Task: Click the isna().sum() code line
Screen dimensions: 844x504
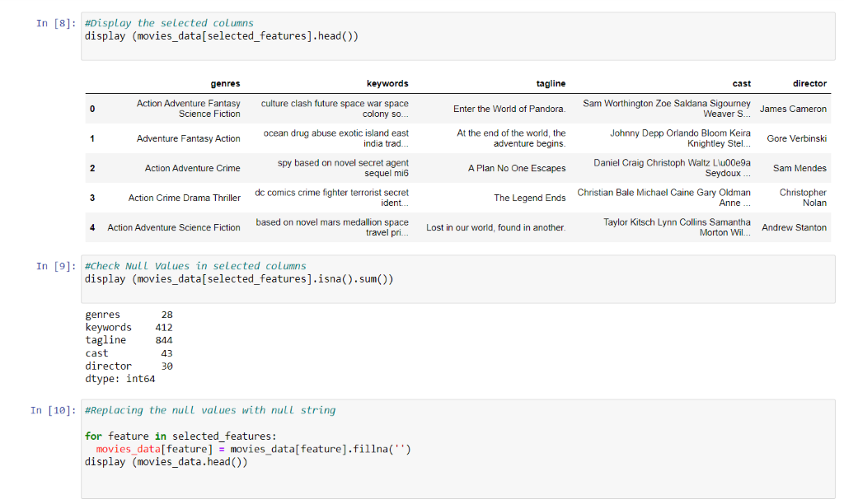Action: coord(239,279)
